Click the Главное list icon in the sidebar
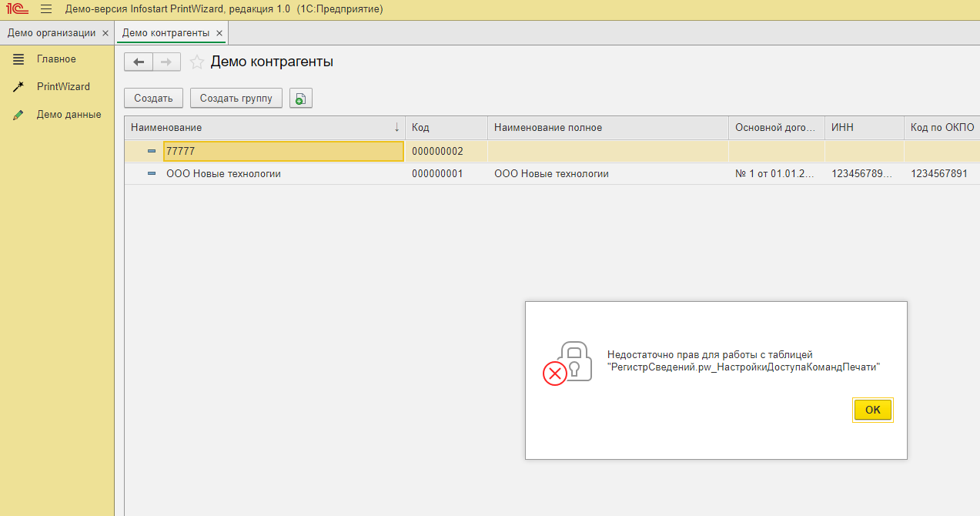The image size is (980, 516). pos(18,59)
